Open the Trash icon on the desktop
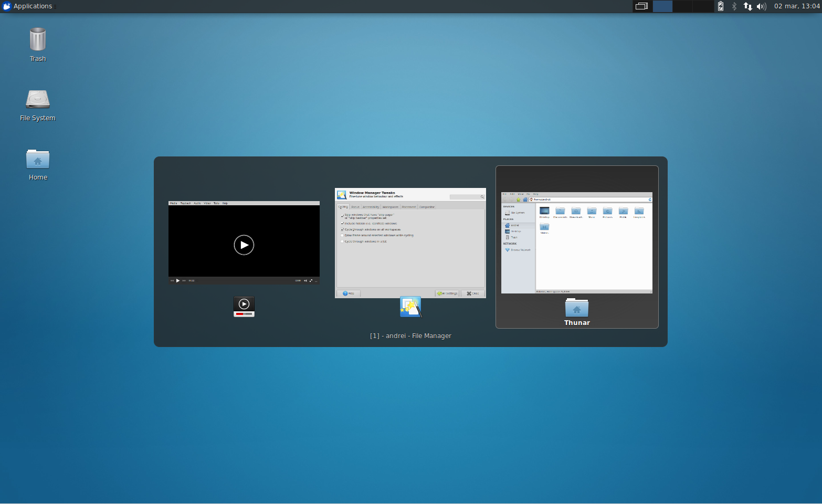 pos(37,39)
